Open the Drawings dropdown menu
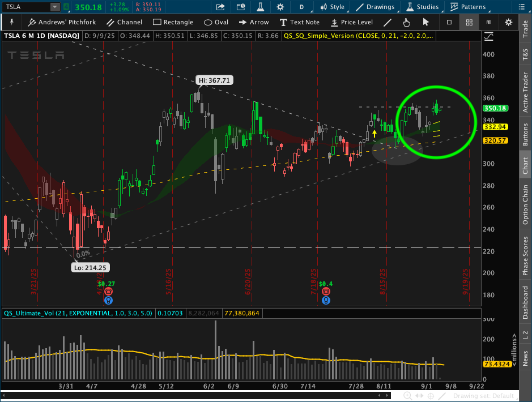The image size is (532, 402). [375, 7]
